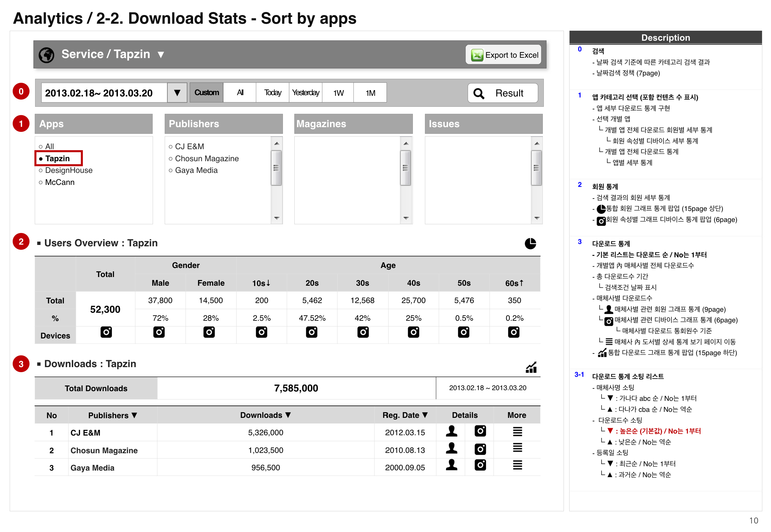Click Chosun Magazine publisher name in table
This screenshot has height=532, width=771.
104,451
